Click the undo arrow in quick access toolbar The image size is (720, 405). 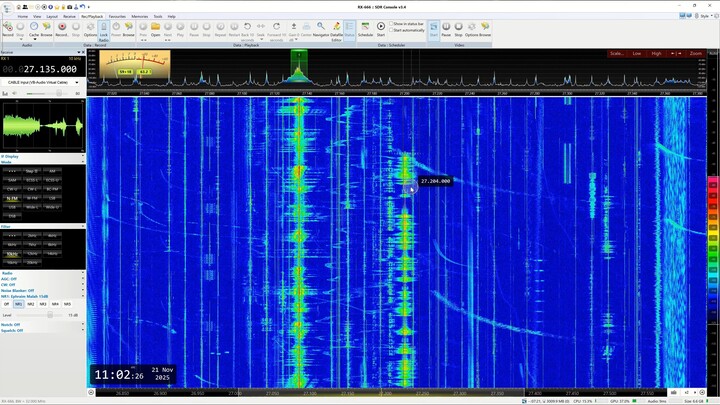point(82,7)
